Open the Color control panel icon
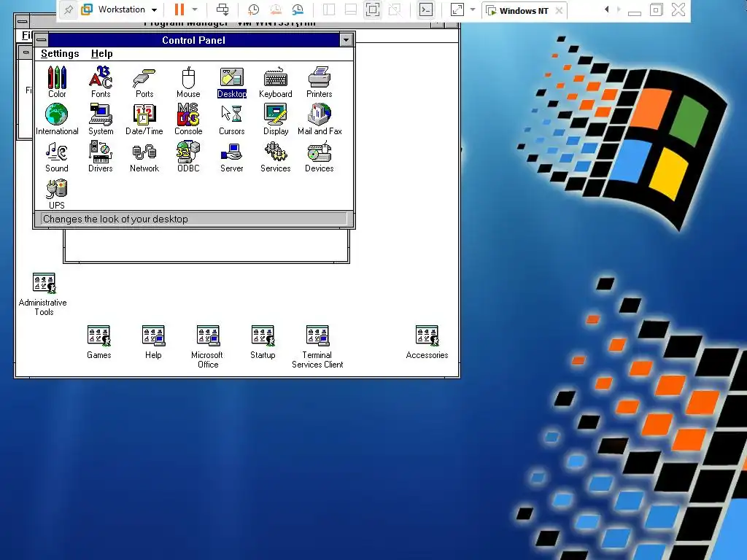The image size is (747, 560). click(x=57, y=82)
